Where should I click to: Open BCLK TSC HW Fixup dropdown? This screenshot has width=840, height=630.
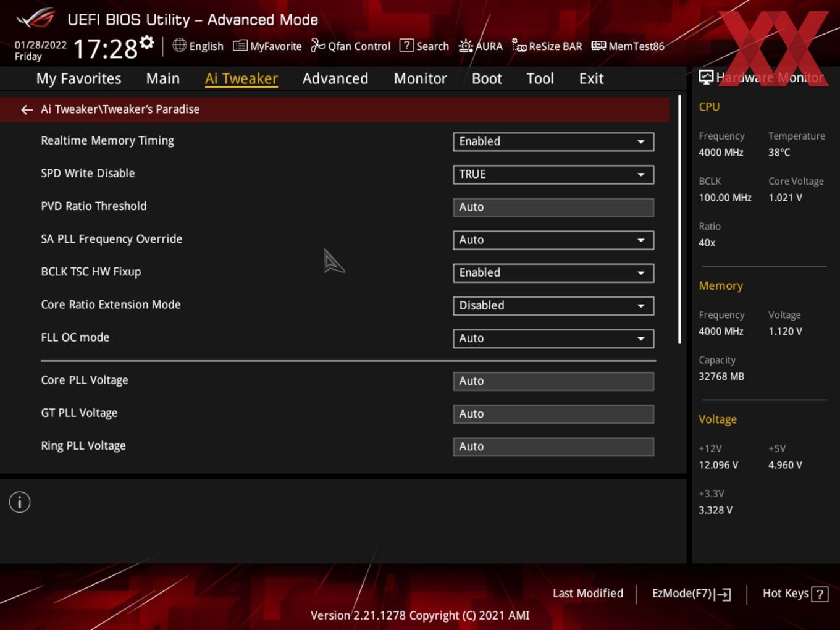coord(553,272)
